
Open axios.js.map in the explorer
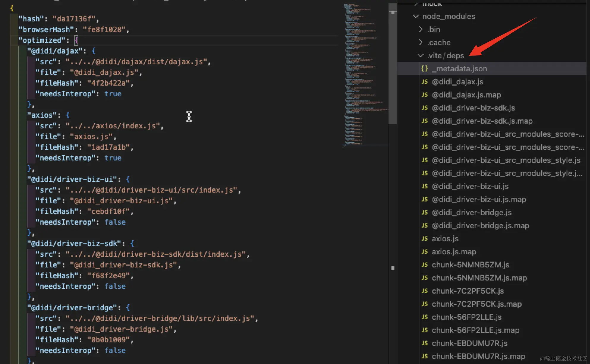[454, 252]
